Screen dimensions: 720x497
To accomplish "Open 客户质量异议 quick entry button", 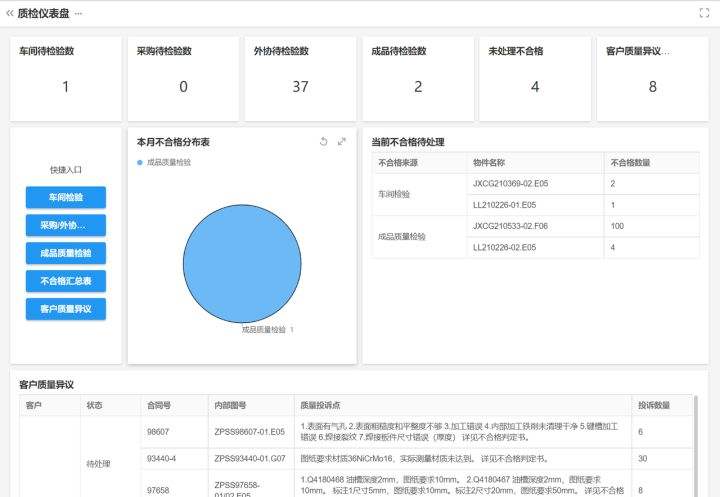I will (x=66, y=309).
